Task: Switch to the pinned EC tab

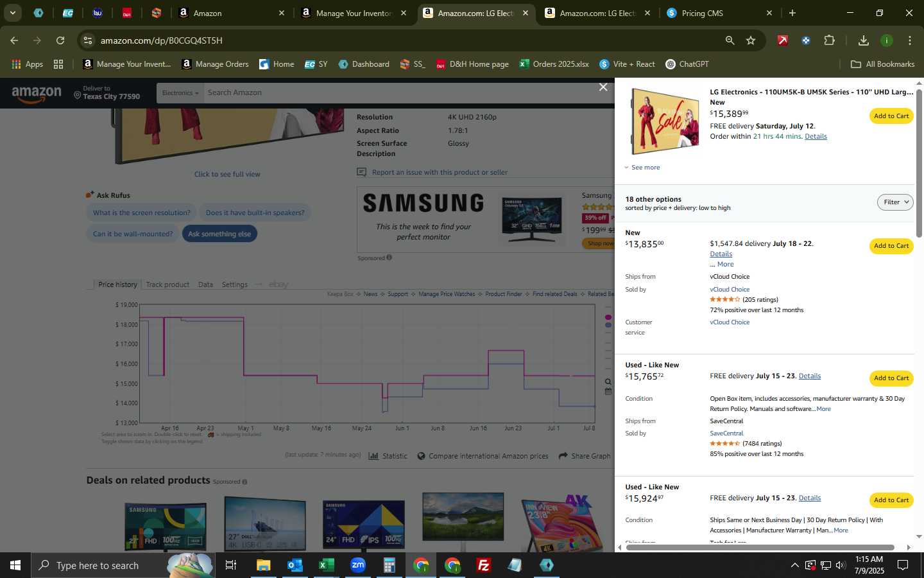Action: point(67,13)
